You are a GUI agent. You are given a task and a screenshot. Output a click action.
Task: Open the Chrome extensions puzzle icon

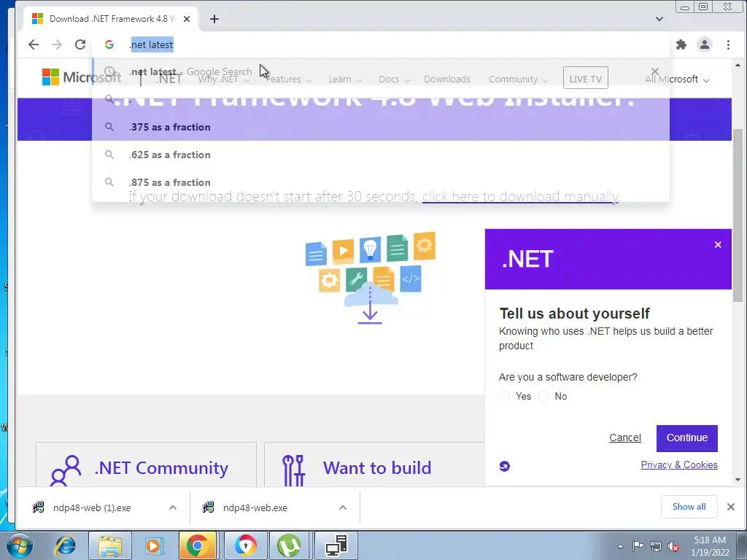point(681,44)
